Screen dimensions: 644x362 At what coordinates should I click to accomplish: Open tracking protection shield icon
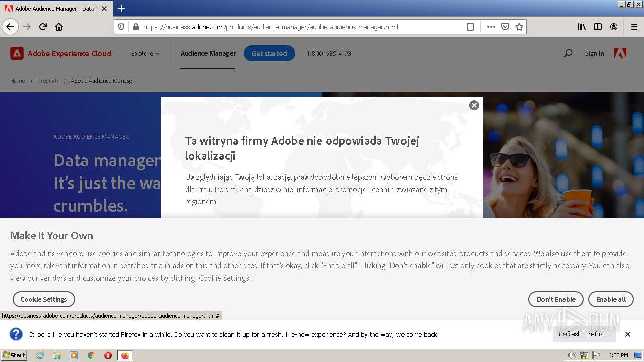(121, 27)
